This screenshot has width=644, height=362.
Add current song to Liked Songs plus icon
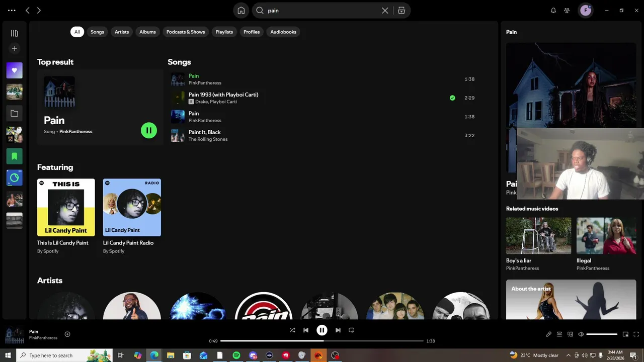[67, 334]
